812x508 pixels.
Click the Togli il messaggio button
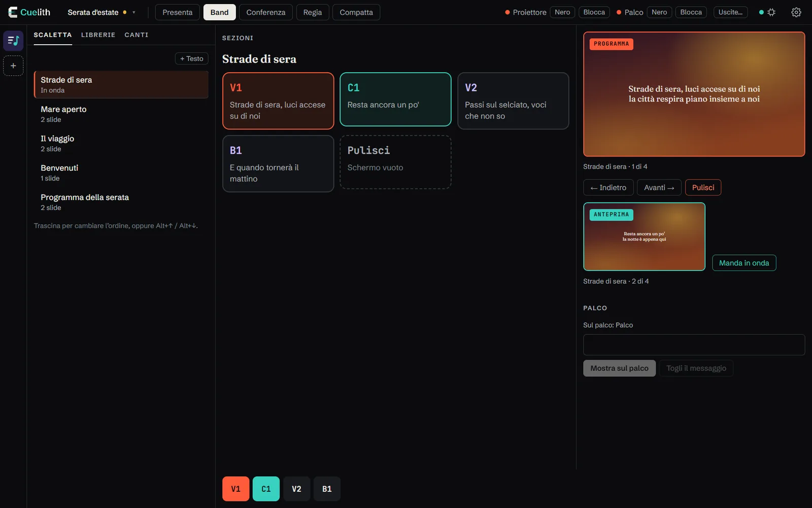(x=696, y=368)
